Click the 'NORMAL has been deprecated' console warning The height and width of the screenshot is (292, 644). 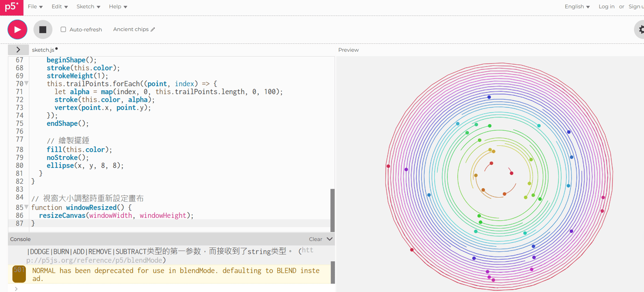tap(176, 275)
